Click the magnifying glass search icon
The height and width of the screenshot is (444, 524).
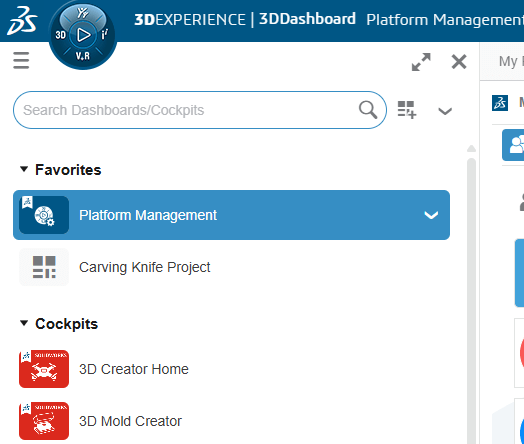click(368, 110)
